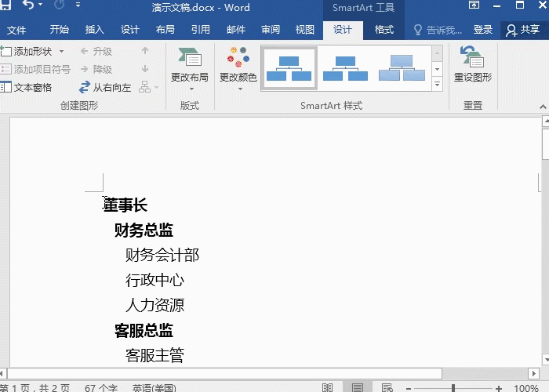Click the horizontal scrollbar right arrow
The height and width of the screenshot is (392, 549).
tap(533, 373)
